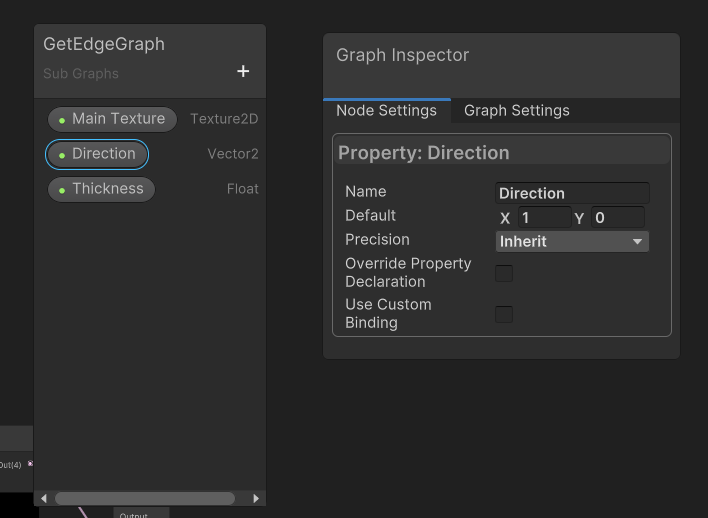Click the Default Y value field

[617, 217]
